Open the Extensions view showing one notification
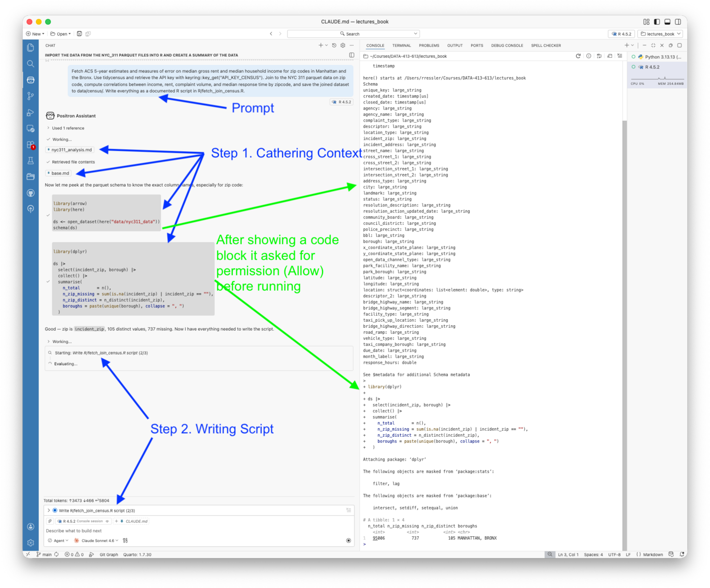This screenshot has width=710, height=588. click(x=30, y=145)
